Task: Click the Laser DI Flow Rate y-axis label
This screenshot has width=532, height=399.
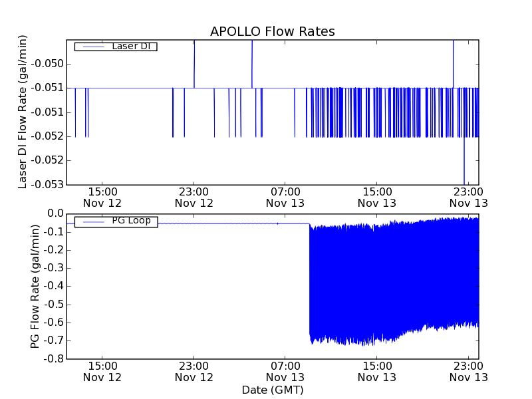Action: pyautogui.click(x=23, y=112)
